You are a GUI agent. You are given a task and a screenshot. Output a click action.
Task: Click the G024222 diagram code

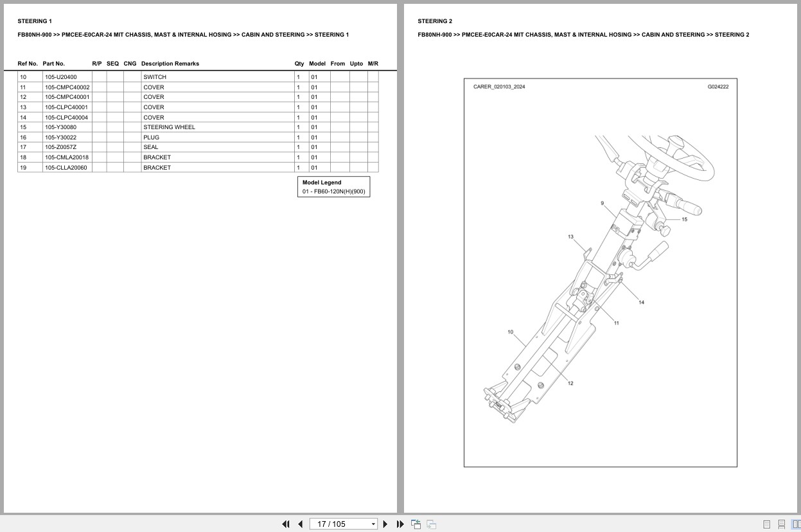718,87
